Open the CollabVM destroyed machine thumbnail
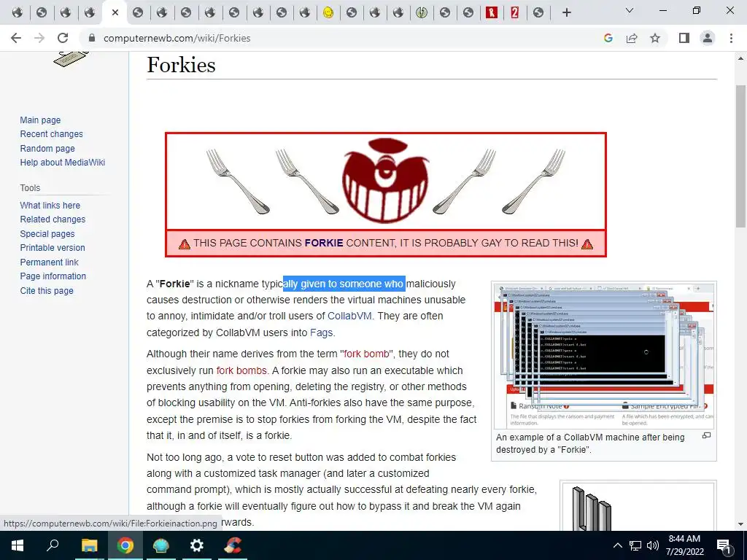Image resolution: width=747 pixels, height=560 pixels. point(603,356)
